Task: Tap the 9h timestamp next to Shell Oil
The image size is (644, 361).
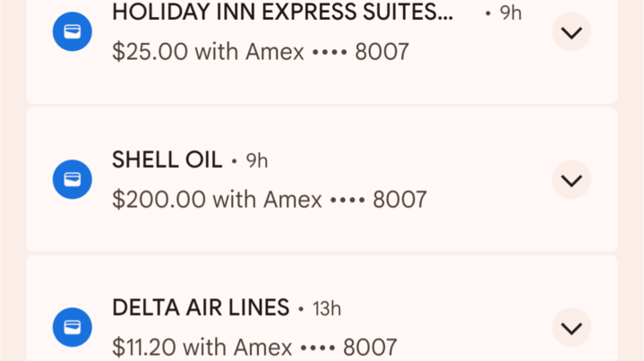Action: [257, 160]
